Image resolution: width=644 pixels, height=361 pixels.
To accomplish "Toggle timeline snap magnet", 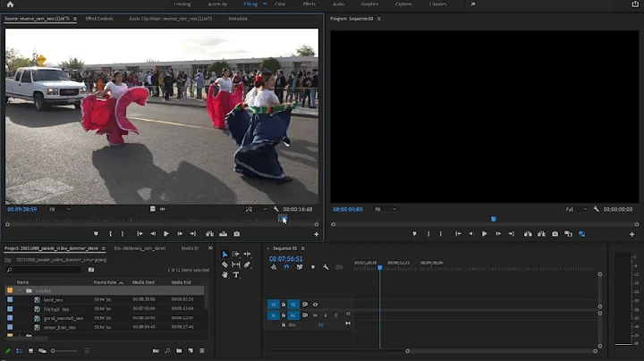I will 286,267.
